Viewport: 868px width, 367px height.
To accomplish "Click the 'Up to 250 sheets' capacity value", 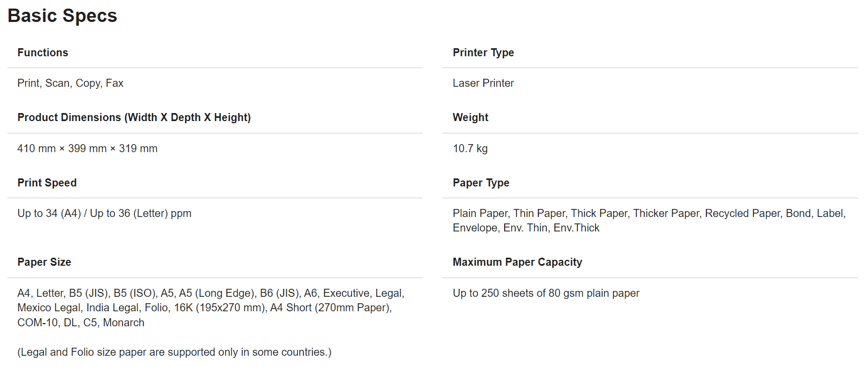I will (546, 293).
